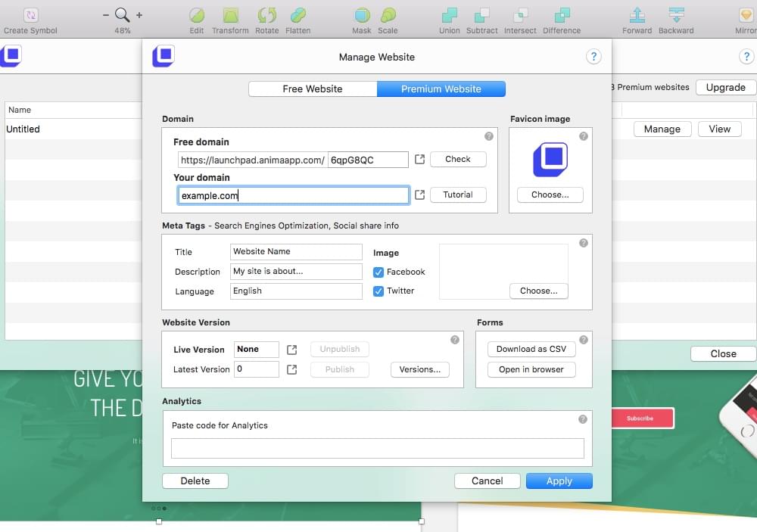Click the Flatten toolbar icon
Screen dimensions: 757x532
pos(298,15)
